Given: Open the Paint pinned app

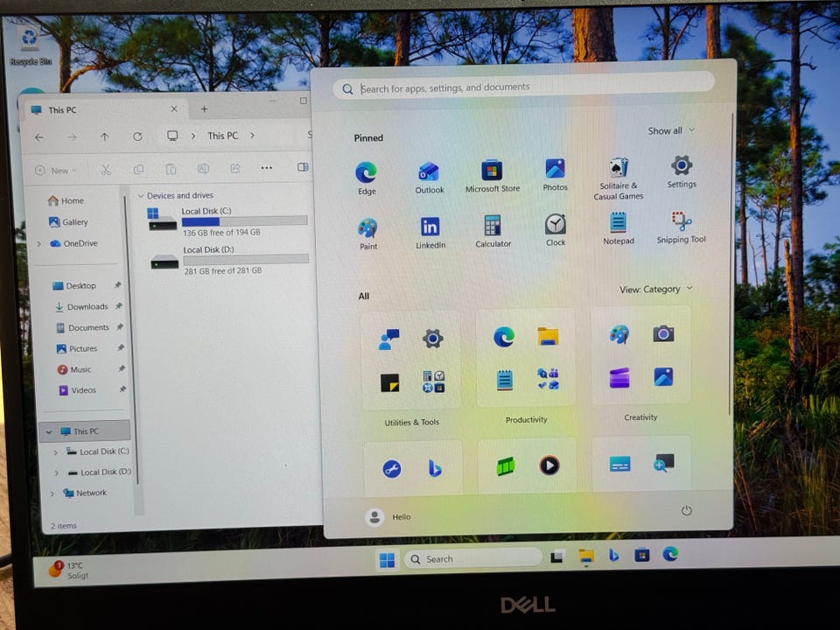Looking at the screenshot, I should click(x=368, y=234).
